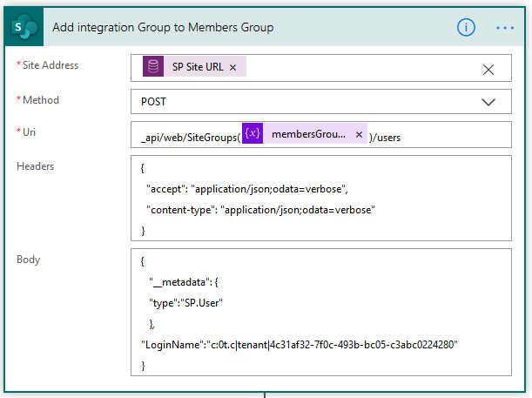Click the content-type line in Headers
Viewport: 532px width, 398px height.
point(259,208)
